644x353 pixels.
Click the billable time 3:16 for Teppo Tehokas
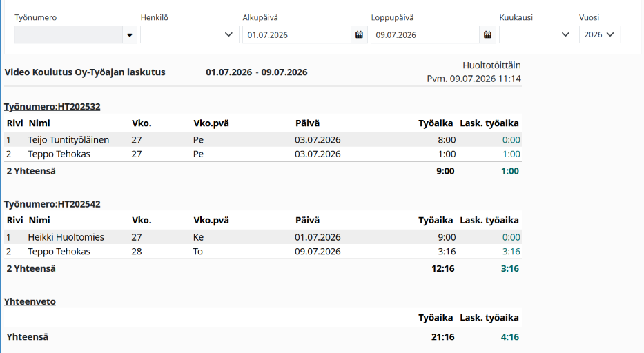tap(511, 251)
